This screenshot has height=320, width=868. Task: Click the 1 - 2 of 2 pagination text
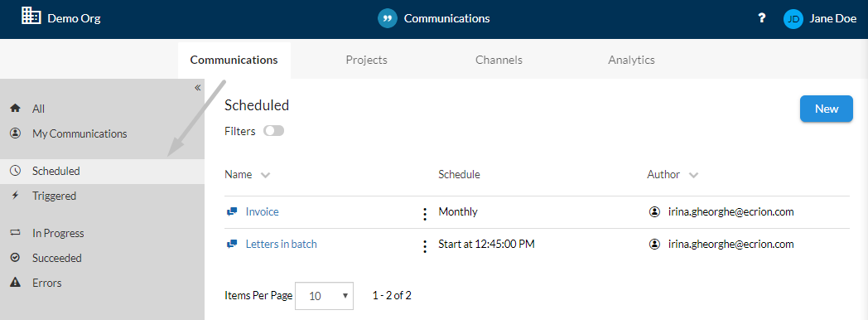392,296
